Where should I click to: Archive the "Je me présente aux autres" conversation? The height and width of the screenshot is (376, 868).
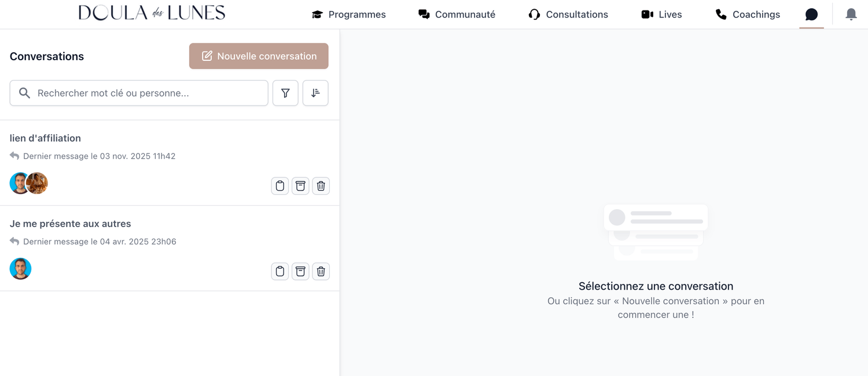300,271
